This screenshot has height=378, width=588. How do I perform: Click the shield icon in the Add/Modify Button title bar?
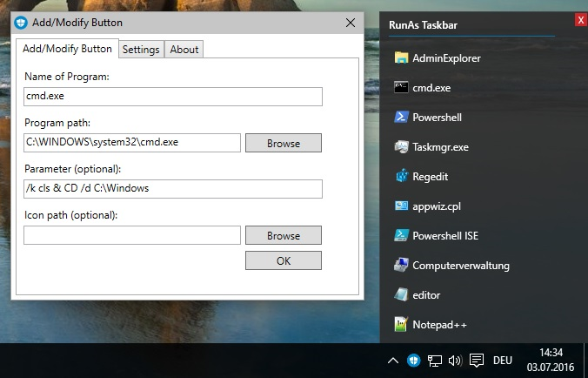(21, 23)
